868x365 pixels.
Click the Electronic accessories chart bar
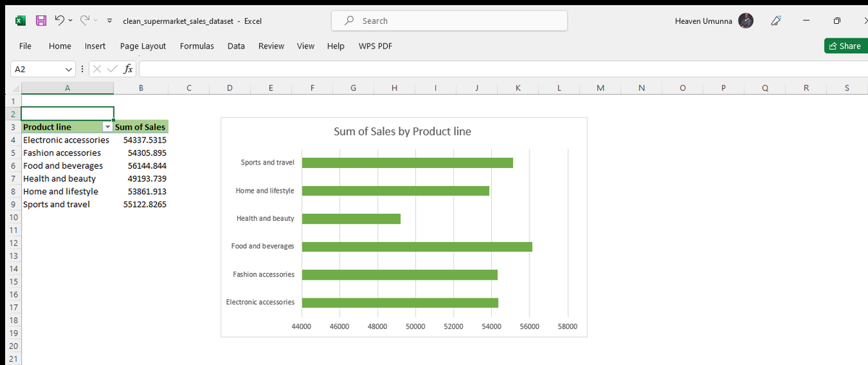coord(400,303)
